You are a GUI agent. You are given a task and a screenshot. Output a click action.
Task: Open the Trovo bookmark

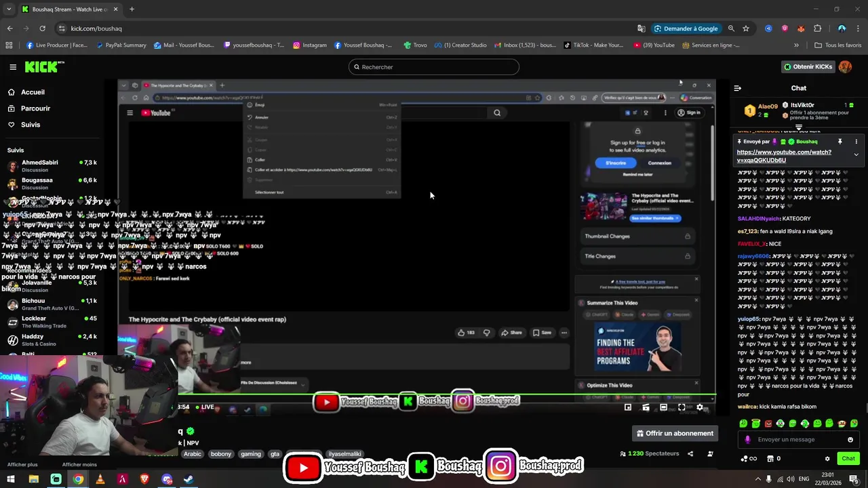click(415, 45)
